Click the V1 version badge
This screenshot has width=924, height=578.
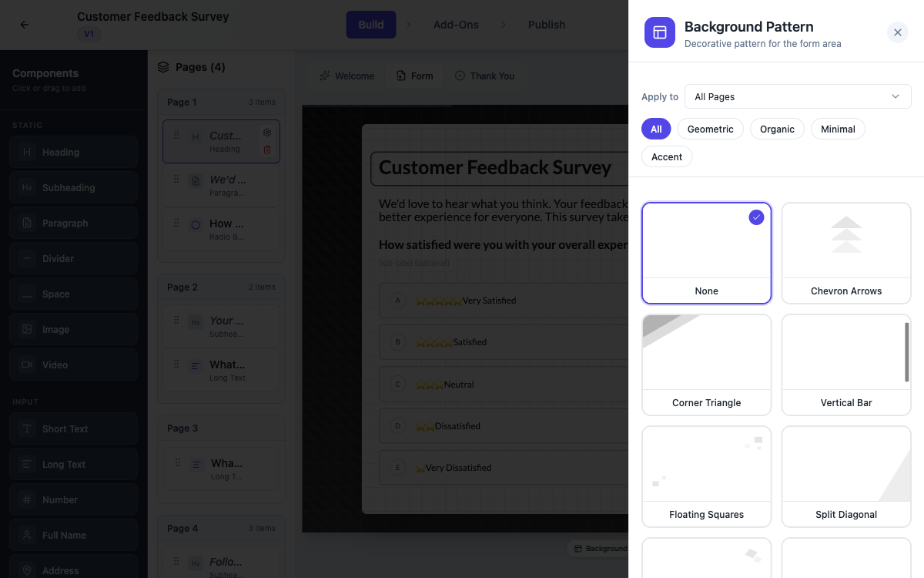89,35
